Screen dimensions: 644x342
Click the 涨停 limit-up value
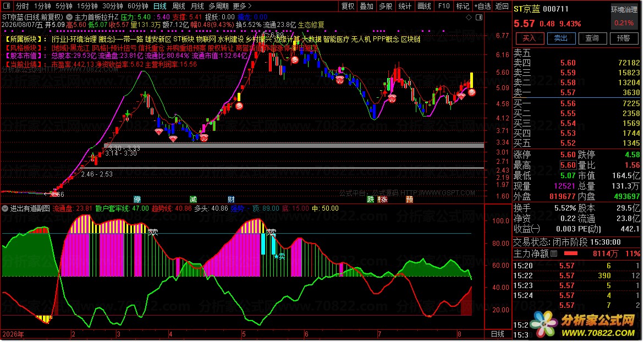click(x=568, y=155)
